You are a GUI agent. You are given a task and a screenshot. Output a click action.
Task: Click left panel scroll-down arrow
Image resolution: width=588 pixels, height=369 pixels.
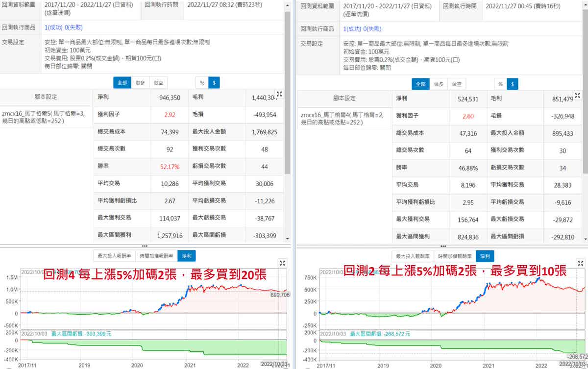point(288,238)
